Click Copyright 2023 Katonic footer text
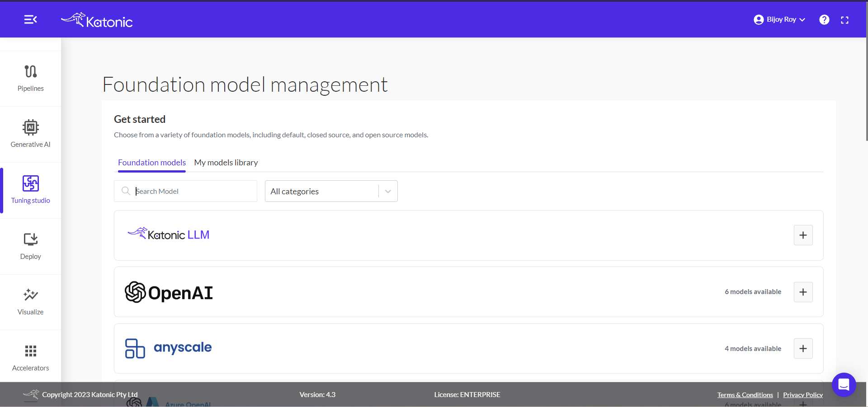The height and width of the screenshot is (407, 868). tap(90, 395)
